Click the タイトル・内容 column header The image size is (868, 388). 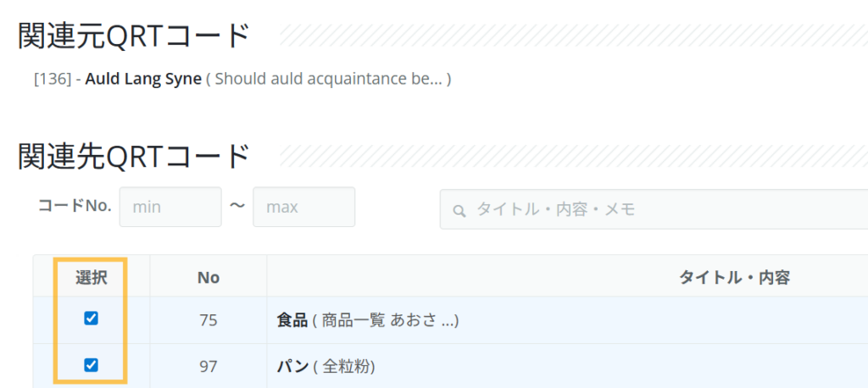click(734, 278)
